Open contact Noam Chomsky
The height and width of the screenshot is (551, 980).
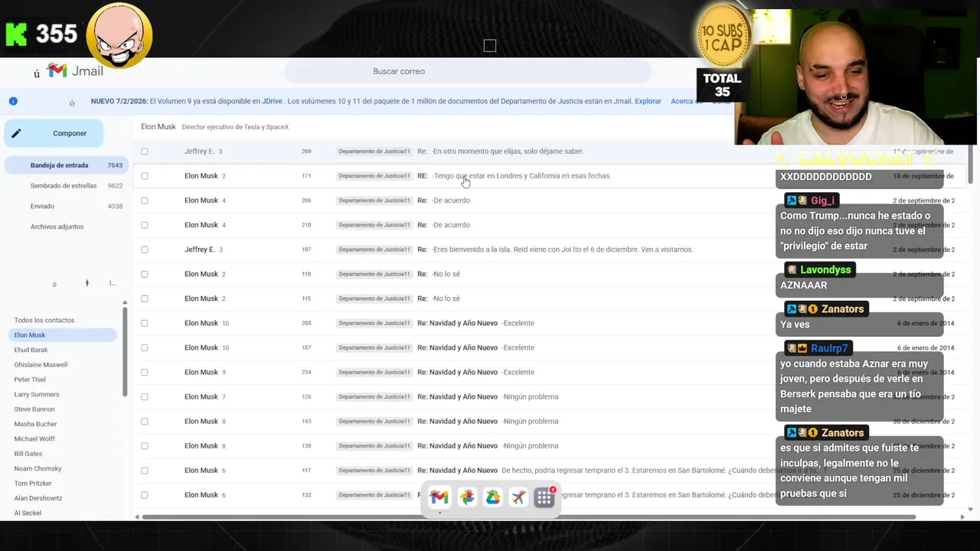click(38, 468)
